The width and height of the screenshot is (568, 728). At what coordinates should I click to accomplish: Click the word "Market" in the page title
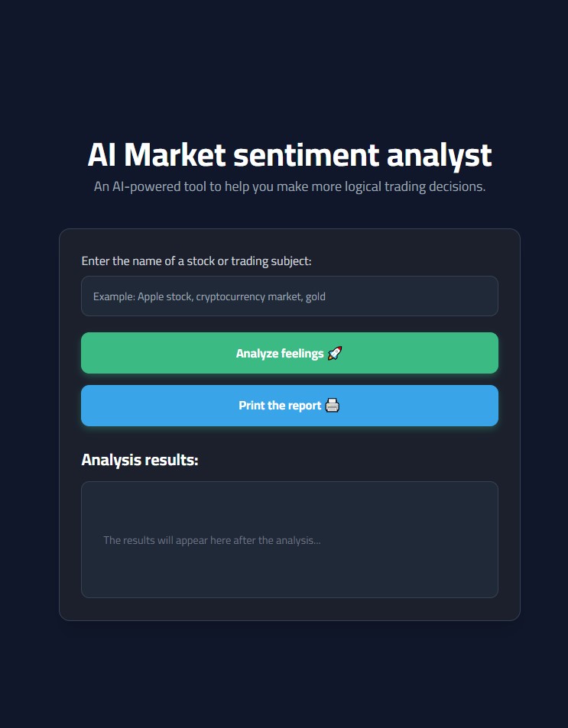pos(174,155)
